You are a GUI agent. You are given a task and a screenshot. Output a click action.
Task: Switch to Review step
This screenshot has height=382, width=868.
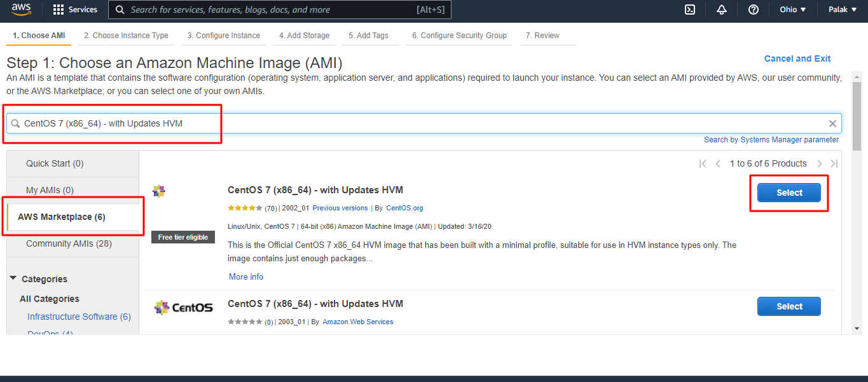click(x=542, y=36)
